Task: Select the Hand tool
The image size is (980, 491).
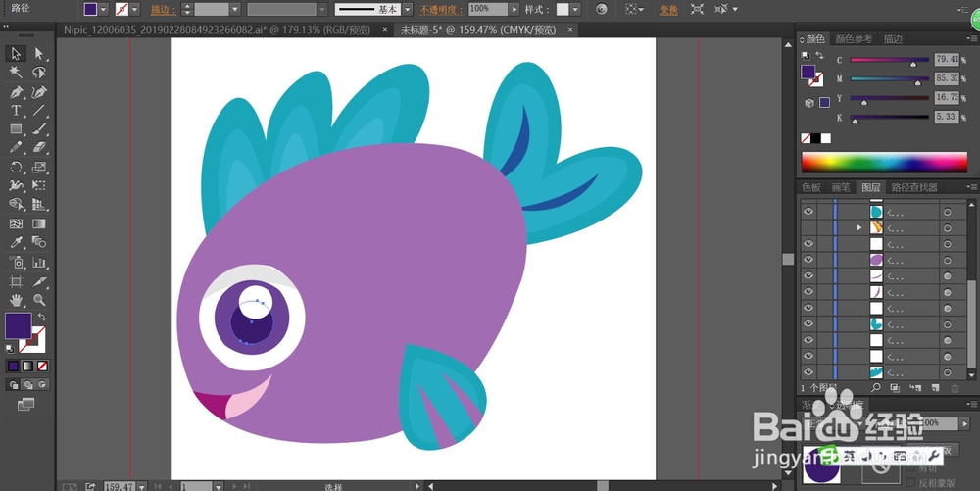Action: coord(17,299)
